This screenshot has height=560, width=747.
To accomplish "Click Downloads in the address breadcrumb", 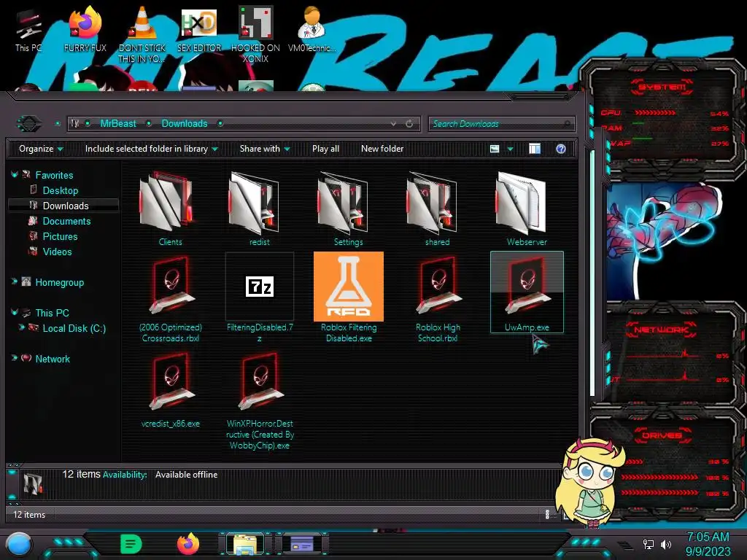I will click(x=185, y=124).
